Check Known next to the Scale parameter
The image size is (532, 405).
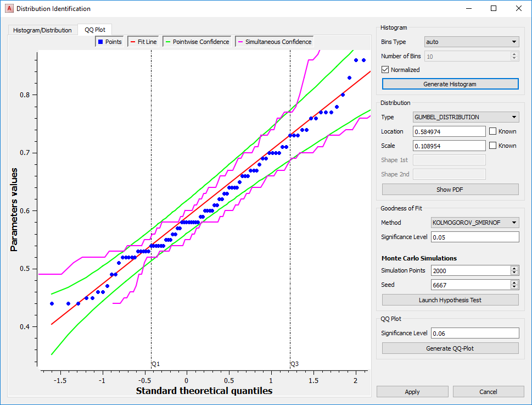(493, 145)
